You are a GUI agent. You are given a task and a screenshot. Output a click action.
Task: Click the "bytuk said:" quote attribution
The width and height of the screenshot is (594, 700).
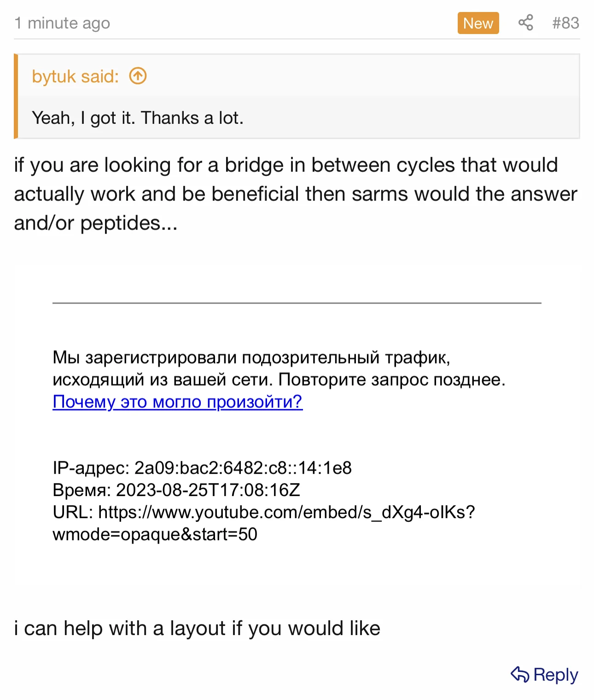coord(75,76)
